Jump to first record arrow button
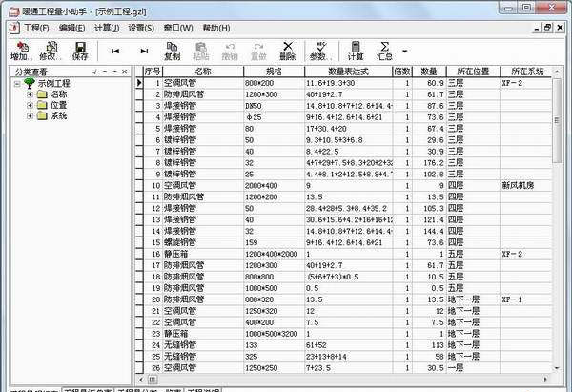572x392 pixels. point(115,51)
